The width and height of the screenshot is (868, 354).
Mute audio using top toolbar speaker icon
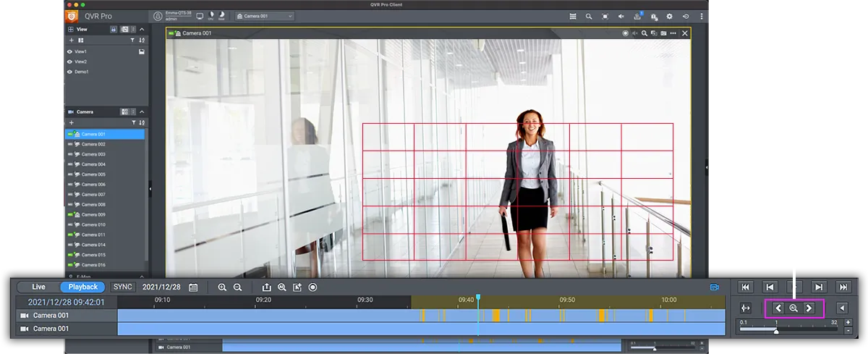point(621,16)
